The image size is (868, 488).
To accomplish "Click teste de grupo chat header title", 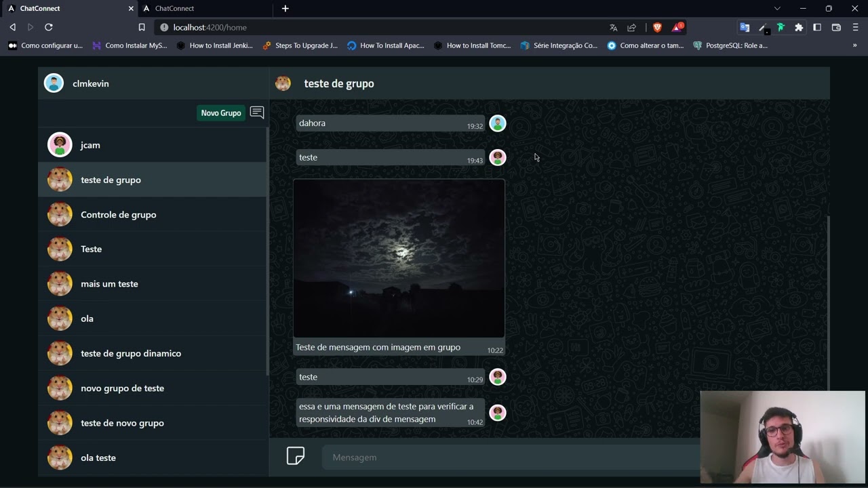I will pyautogui.click(x=339, y=83).
